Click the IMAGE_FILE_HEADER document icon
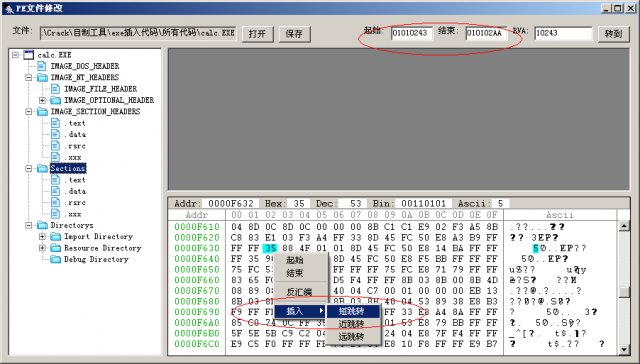The image size is (640, 364). coord(56,89)
